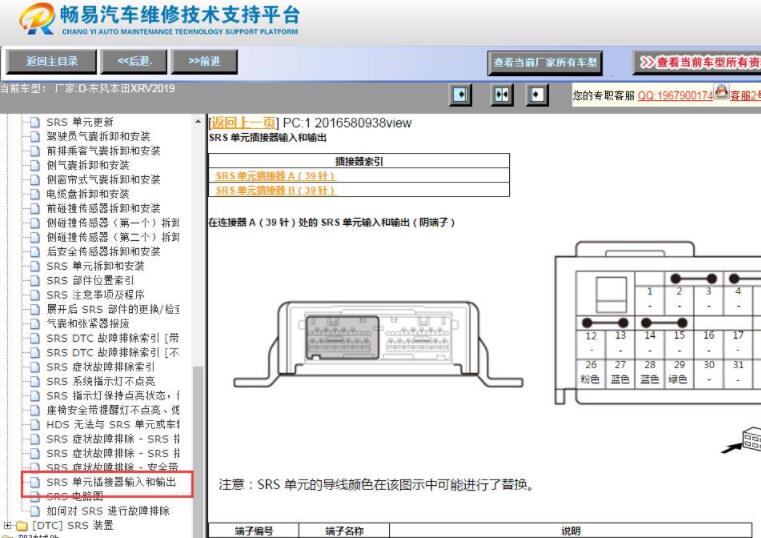Select tree item SRS 单元插接器输入和输出

click(111, 482)
